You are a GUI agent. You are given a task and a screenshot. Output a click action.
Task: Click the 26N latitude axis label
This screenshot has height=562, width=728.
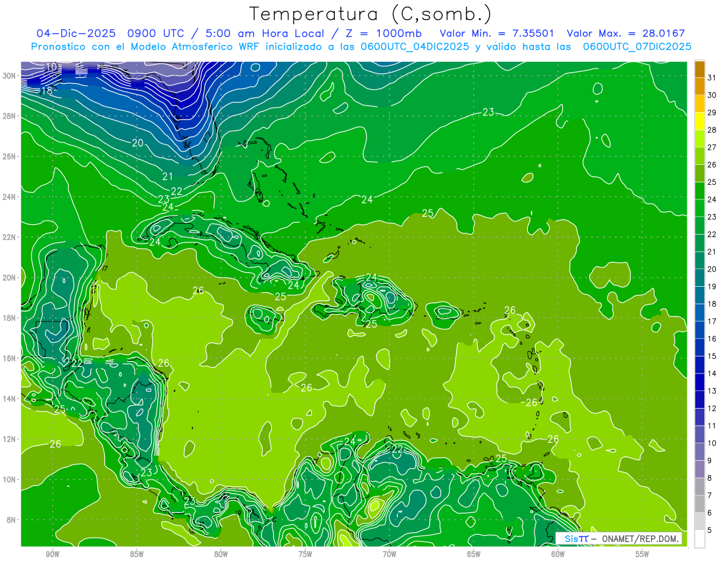8,156
